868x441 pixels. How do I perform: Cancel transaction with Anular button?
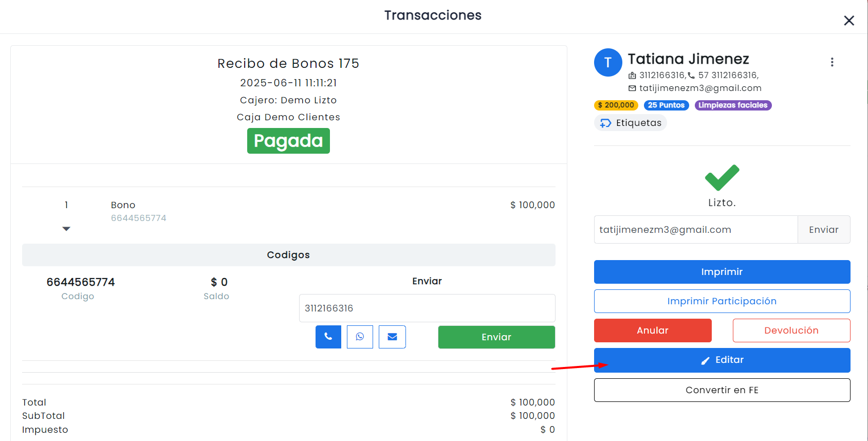point(653,330)
